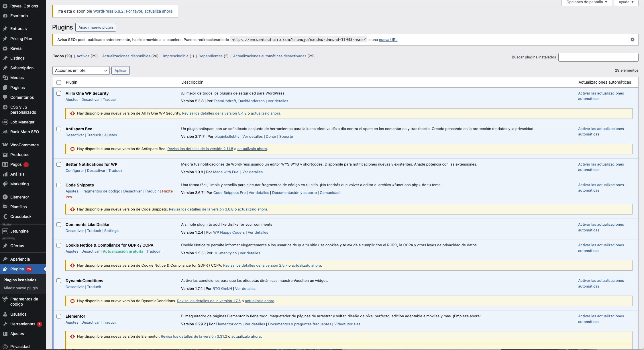Open the Acciones en lote dropdown
Image resolution: width=644 pixels, height=350 pixels.
click(81, 70)
